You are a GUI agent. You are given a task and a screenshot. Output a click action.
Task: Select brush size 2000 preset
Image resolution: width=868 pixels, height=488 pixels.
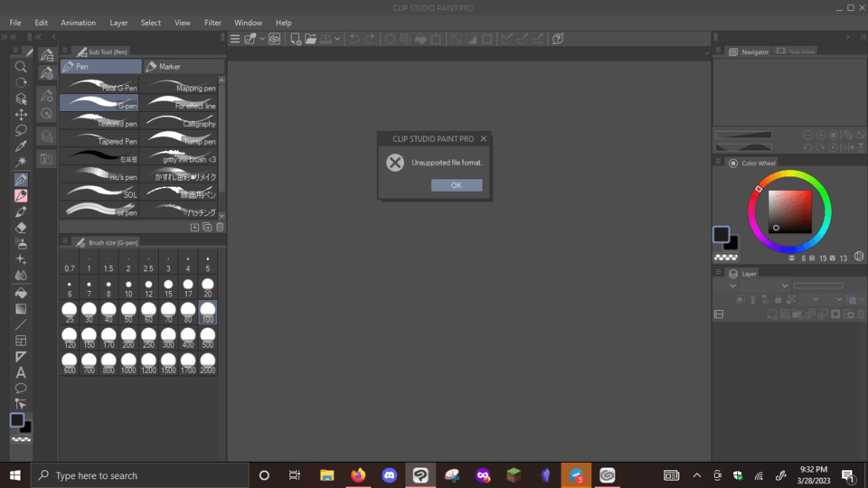208,363
